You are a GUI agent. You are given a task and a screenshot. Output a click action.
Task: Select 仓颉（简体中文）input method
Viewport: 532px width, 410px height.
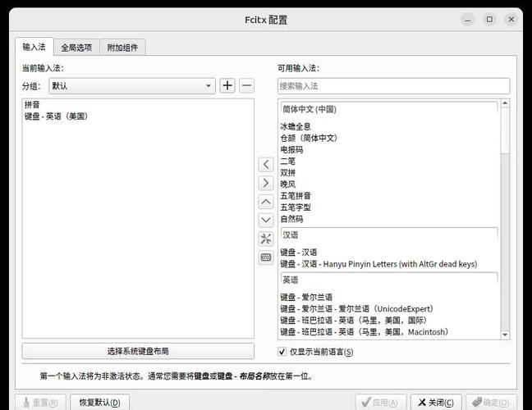[x=389, y=139]
